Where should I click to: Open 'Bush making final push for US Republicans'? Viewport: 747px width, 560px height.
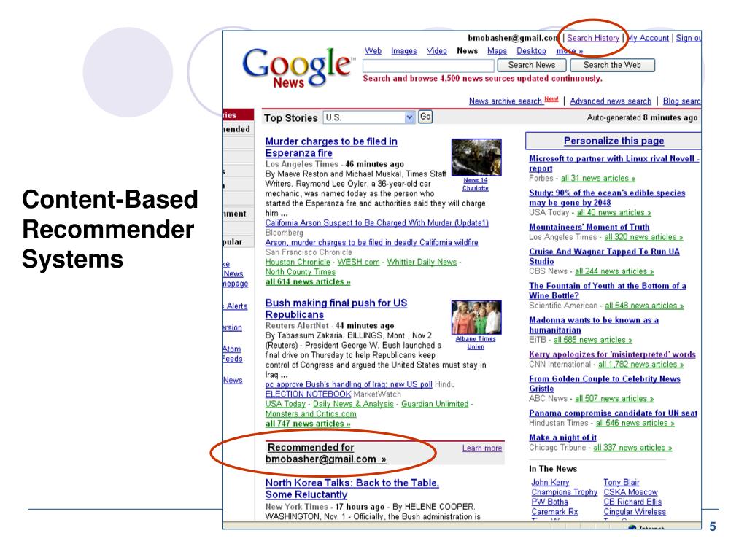pos(336,308)
